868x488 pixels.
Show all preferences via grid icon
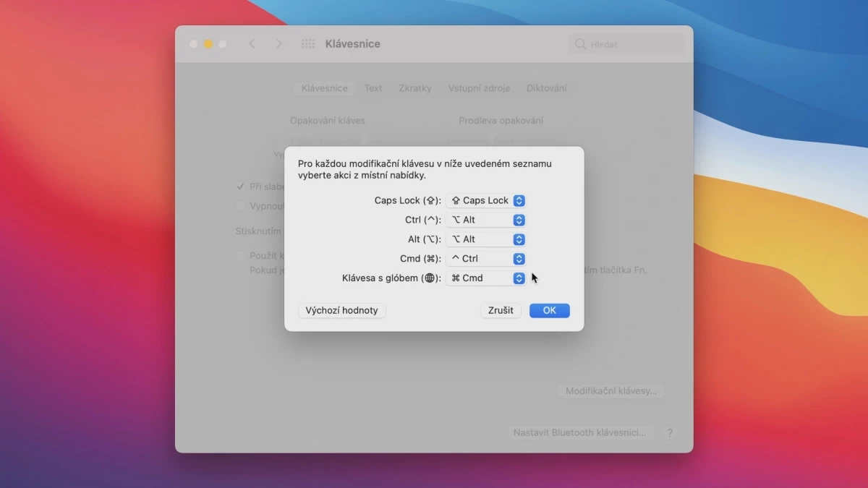coord(308,44)
